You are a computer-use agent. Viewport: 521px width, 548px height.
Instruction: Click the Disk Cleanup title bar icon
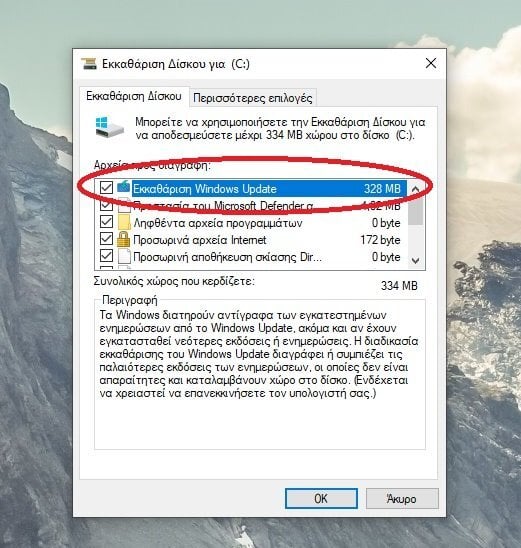tap(89, 64)
